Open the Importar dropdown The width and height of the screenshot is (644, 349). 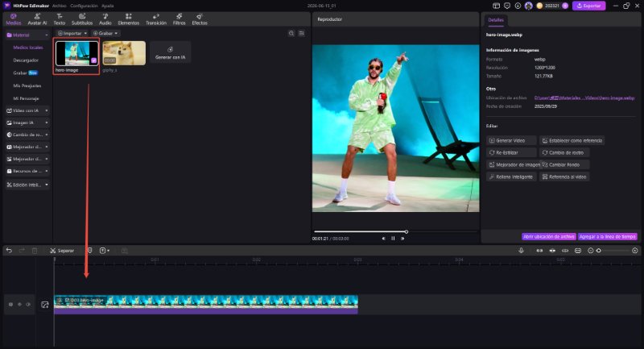(72, 33)
